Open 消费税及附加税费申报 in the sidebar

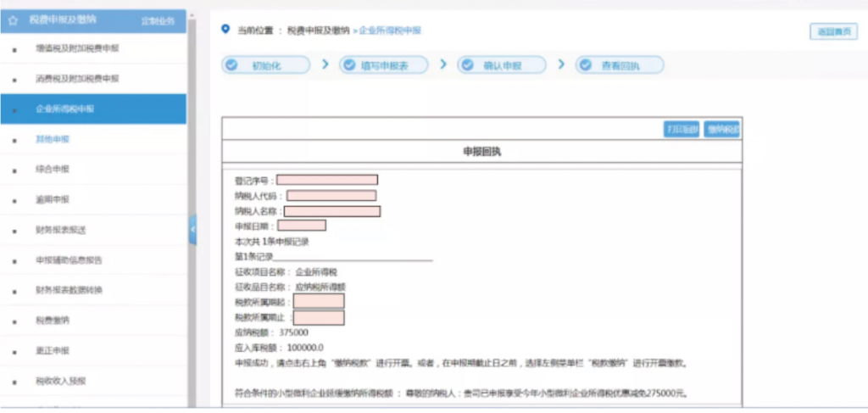pyautogui.click(x=77, y=79)
